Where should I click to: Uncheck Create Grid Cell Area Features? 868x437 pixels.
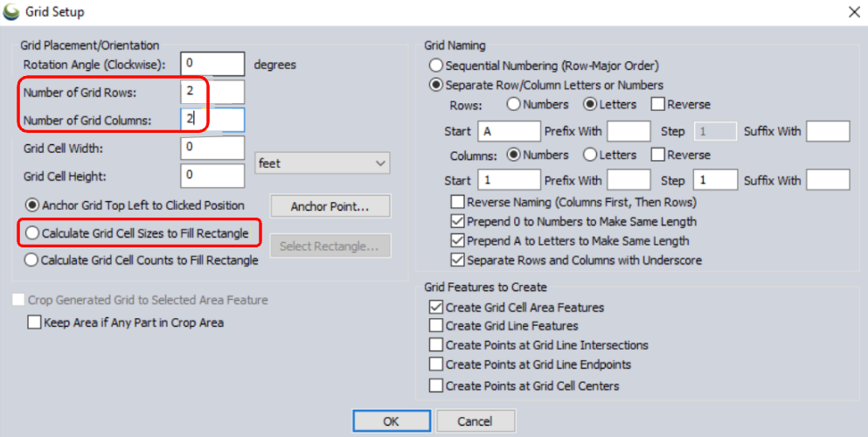coord(436,307)
